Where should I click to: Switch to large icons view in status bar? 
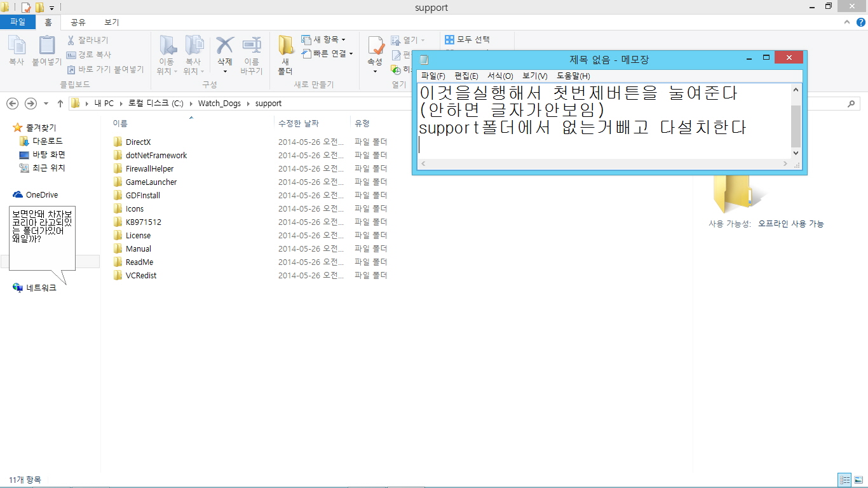tap(858, 480)
